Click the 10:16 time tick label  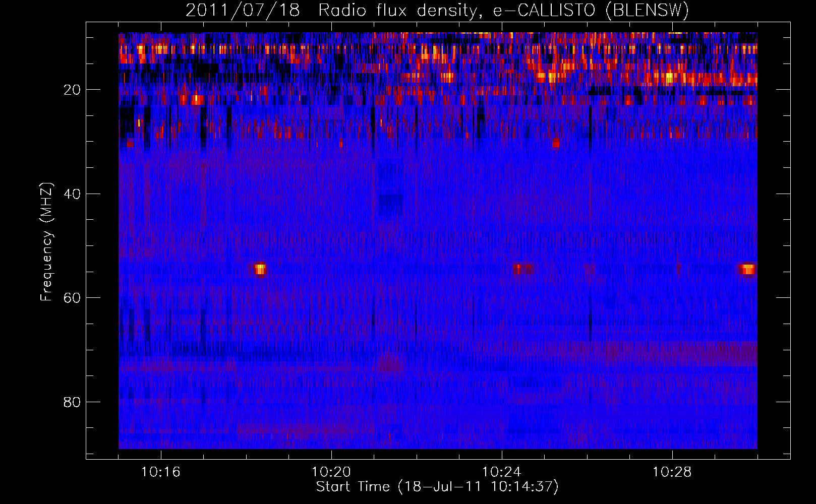(160, 472)
